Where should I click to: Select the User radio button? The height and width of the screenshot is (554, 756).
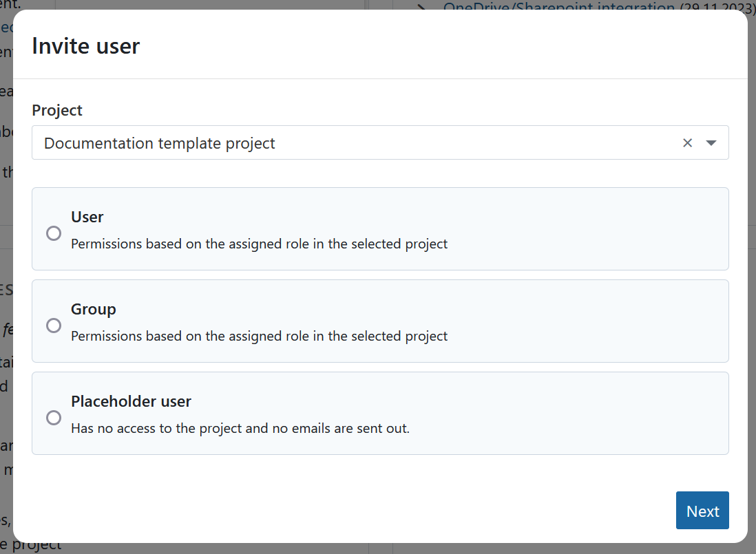coord(54,233)
